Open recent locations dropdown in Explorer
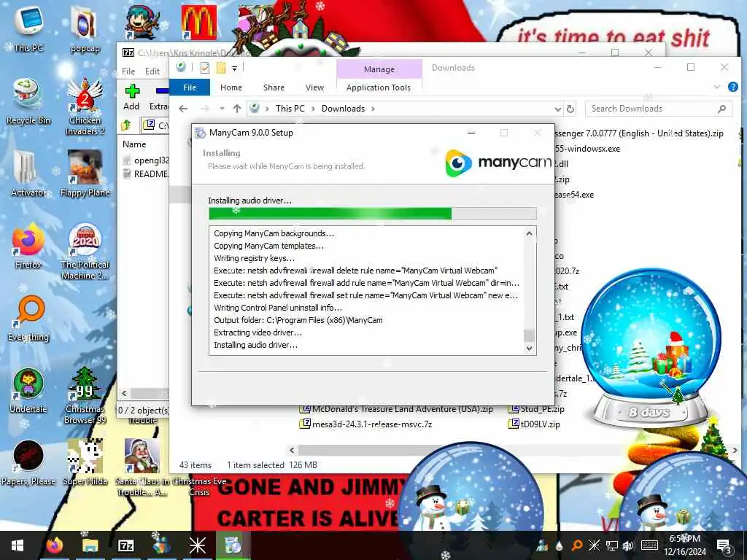 pos(222,109)
